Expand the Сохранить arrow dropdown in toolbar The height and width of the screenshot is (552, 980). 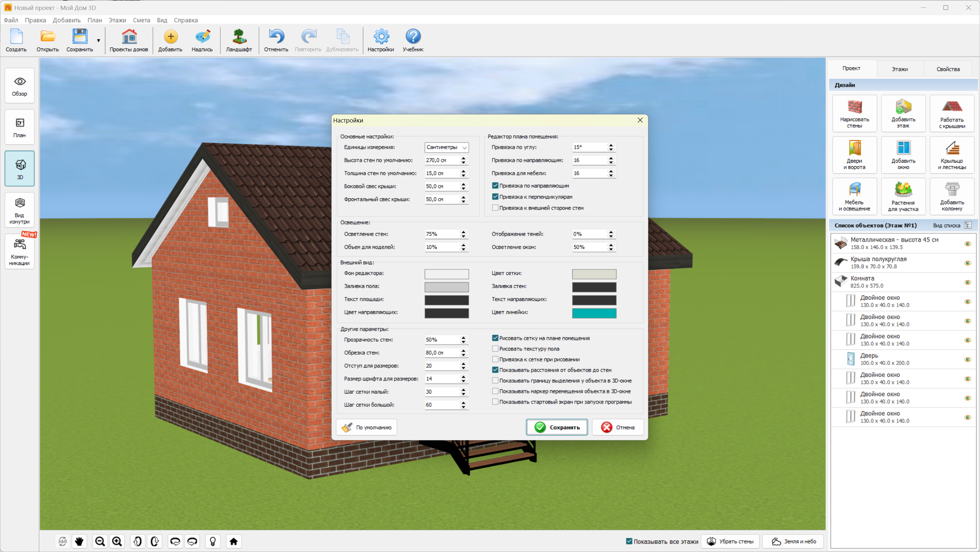tap(99, 41)
